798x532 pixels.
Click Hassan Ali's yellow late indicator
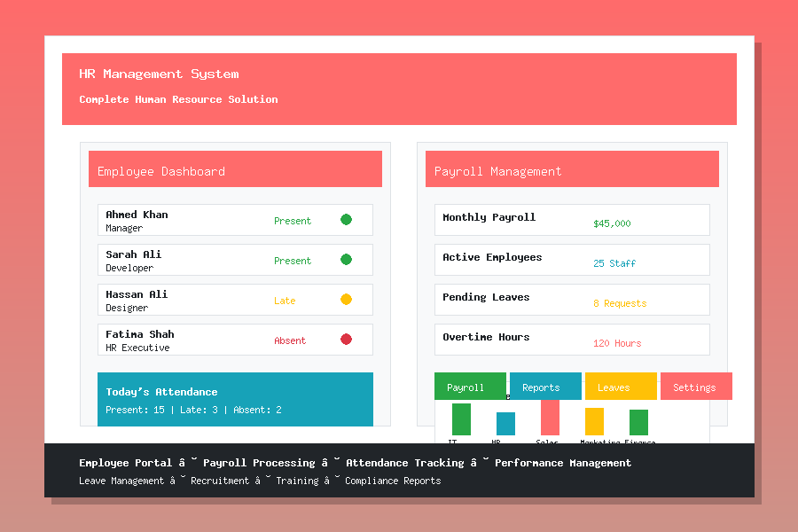click(x=346, y=300)
